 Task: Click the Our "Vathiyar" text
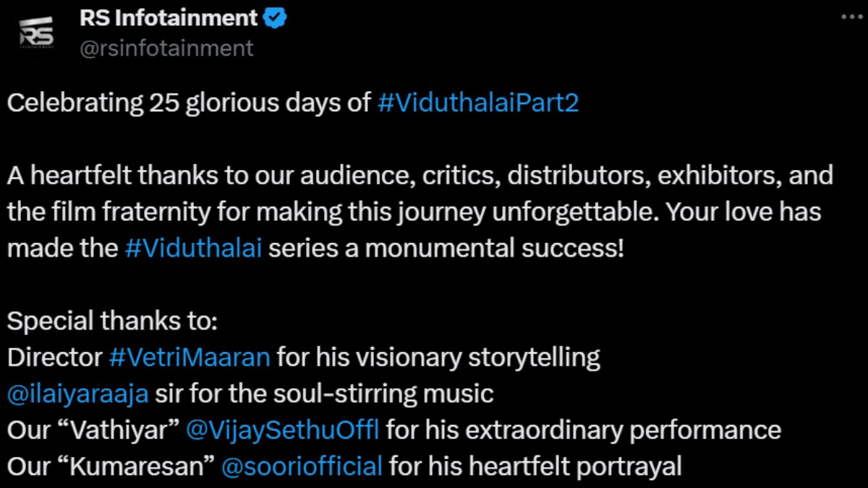(x=93, y=430)
